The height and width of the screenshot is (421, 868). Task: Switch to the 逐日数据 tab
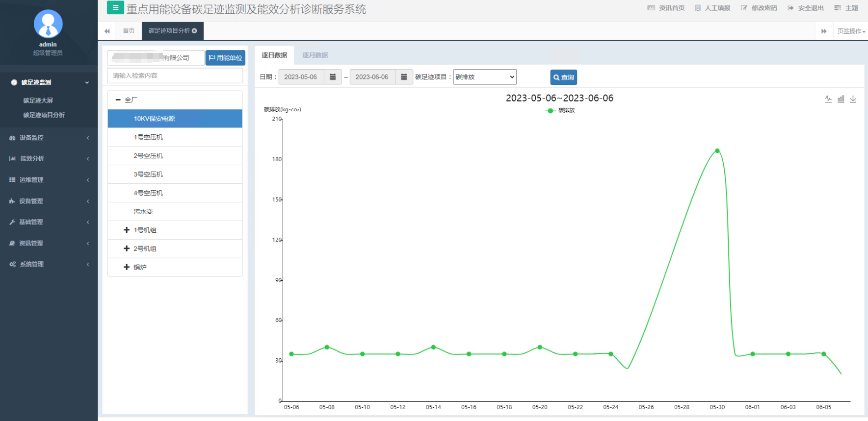(x=274, y=55)
